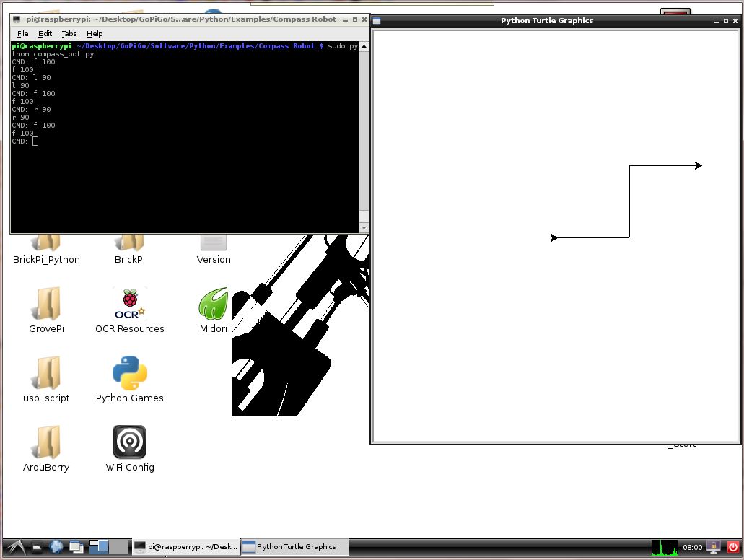
Task: Open the File menu in terminal
Action: tap(23, 34)
